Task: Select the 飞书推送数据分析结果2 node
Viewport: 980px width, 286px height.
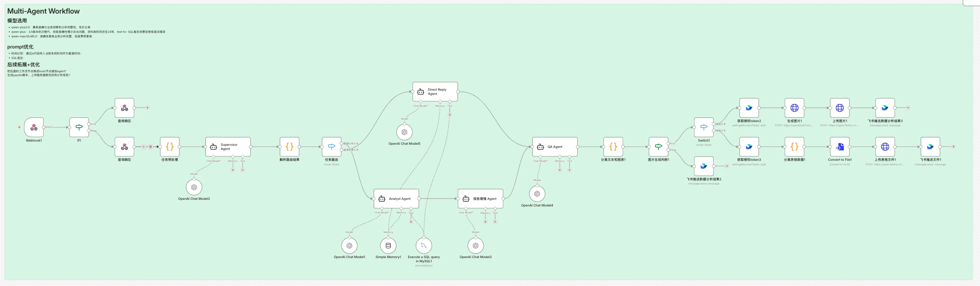Action: click(704, 166)
